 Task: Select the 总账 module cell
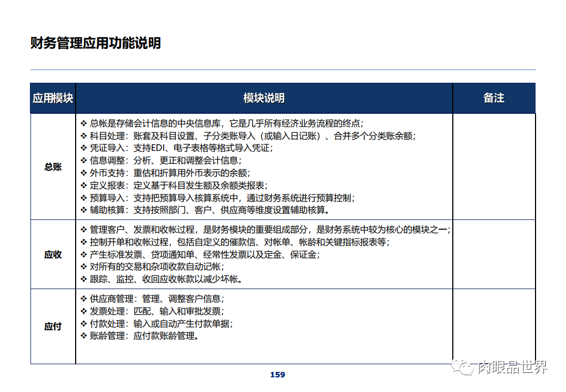click(53, 167)
